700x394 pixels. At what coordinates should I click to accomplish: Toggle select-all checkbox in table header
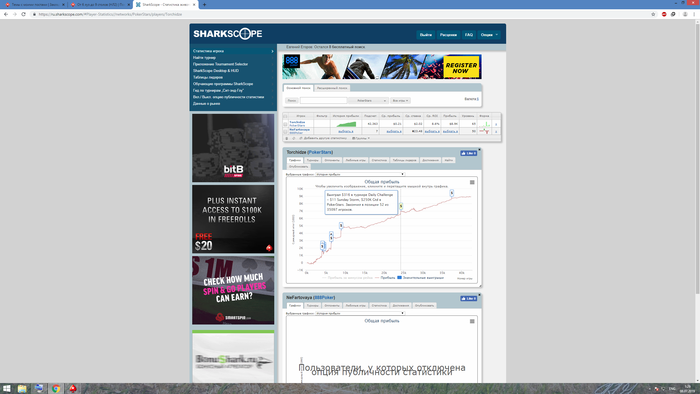(286, 116)
